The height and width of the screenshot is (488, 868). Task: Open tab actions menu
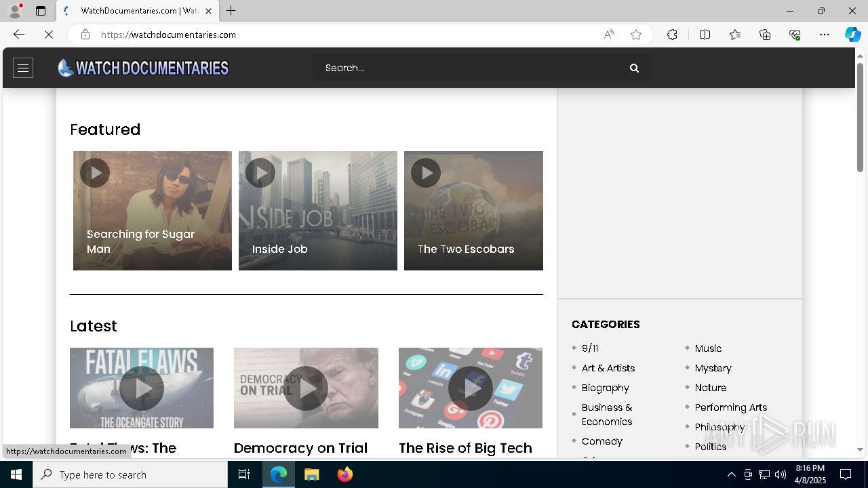(x=41, y=11)
